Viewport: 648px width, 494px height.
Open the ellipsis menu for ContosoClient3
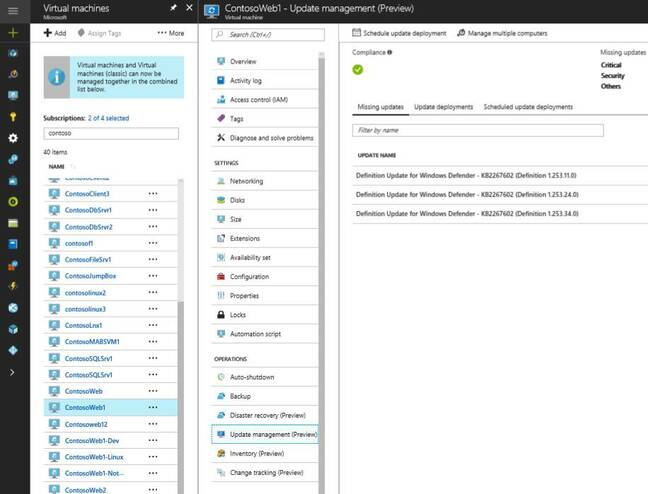153,193
